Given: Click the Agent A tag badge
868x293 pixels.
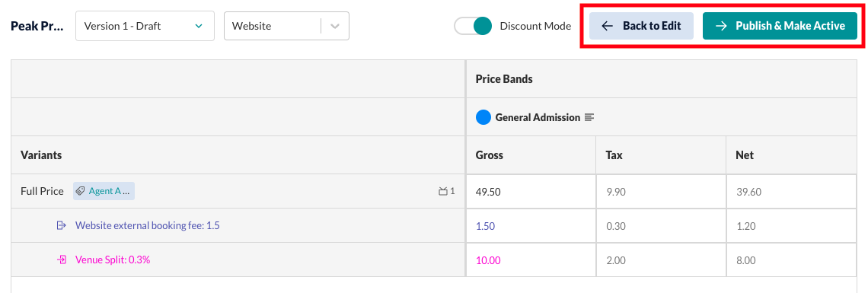Looking at the screenshot, I should tap(104, 191).
